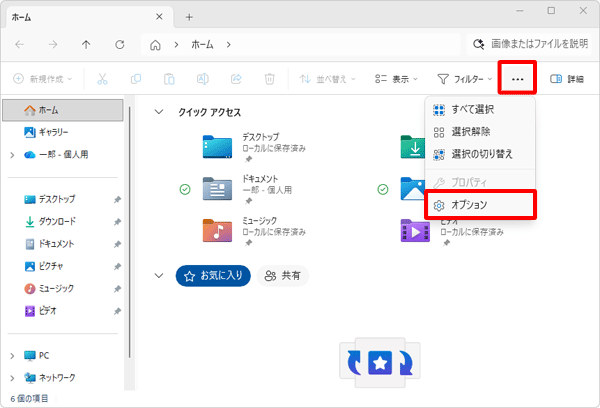Choose すべて選択 from the menu
This screenshot has height=408, width=600.
(479, 109)
